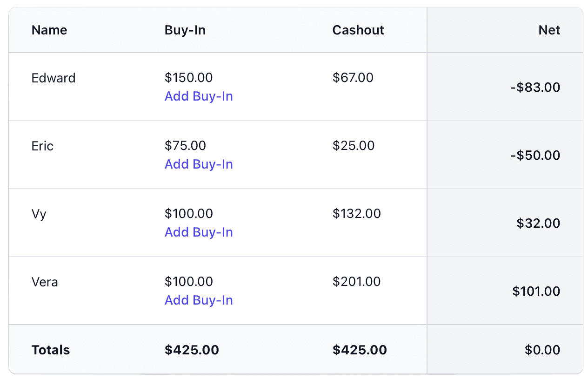Click Eric's name in the table
The image size is (588, 380).
click(x=42, y=146)
